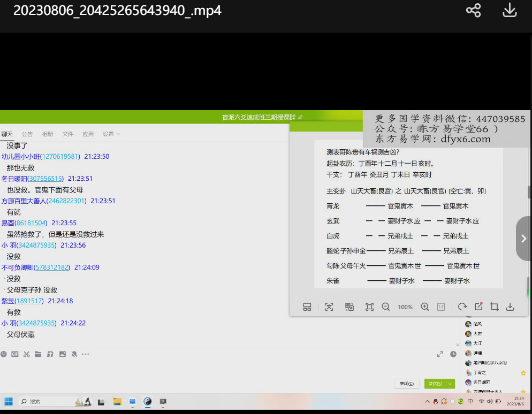Open the 设置 dropdown in chat tabs
Image resolution: width=532 pixels, height=414 pixels.
[x=111, y=134]
